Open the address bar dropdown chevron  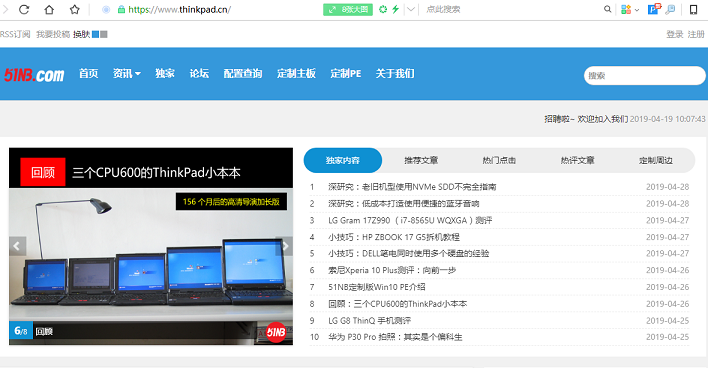410,9
